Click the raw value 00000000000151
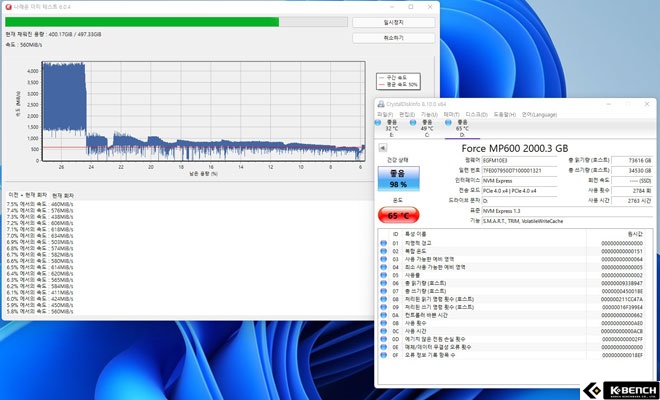The width and height of the screenshot is (660, 400). tap(622, 251)
